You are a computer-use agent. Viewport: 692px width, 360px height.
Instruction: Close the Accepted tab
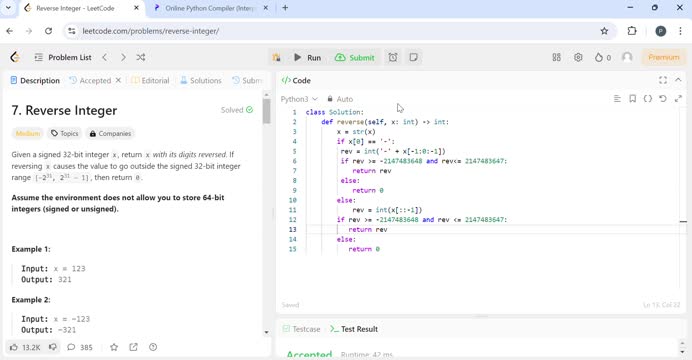pyautogui.click(x=118, y=80)
